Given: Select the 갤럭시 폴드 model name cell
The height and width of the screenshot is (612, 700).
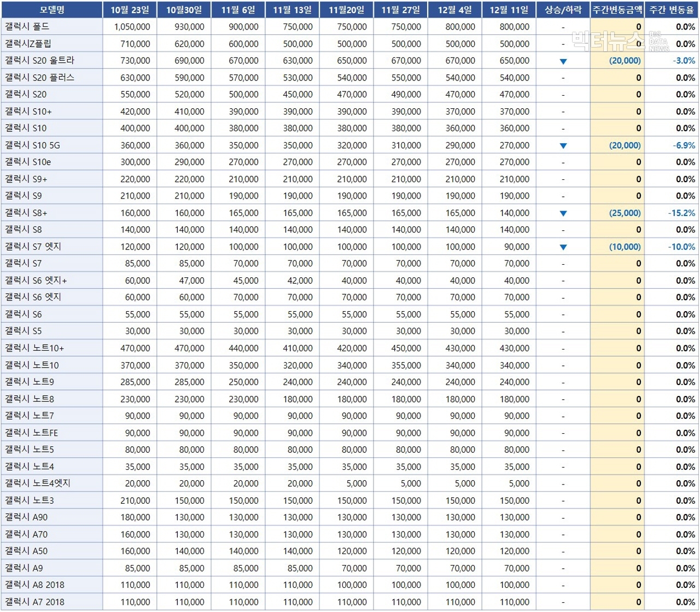Looking at the screenshot, I should coord(51,27).
